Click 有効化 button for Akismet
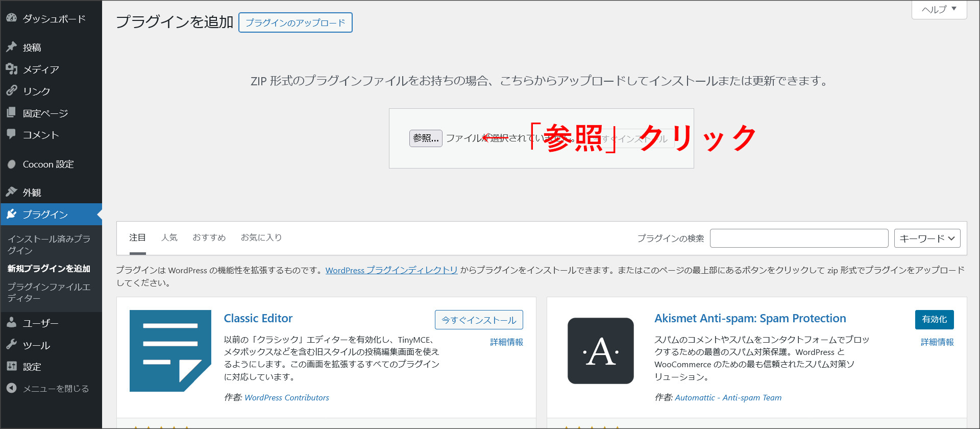The width and height of the screenshot is (980, 429). [x=935, y=319]
